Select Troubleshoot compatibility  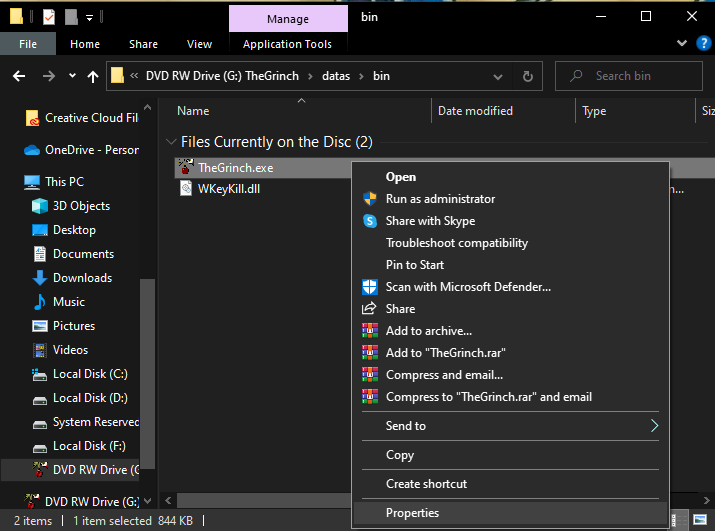[x=510, y=243]
